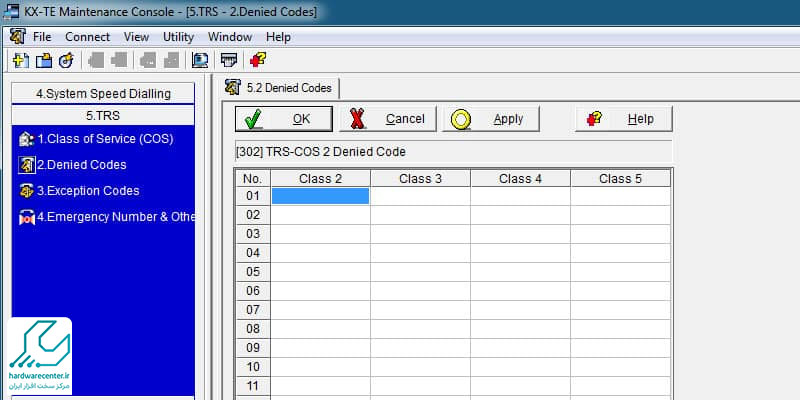
Task: Select the Class 3 cell in row 01
Action: [x=420, y=196]
